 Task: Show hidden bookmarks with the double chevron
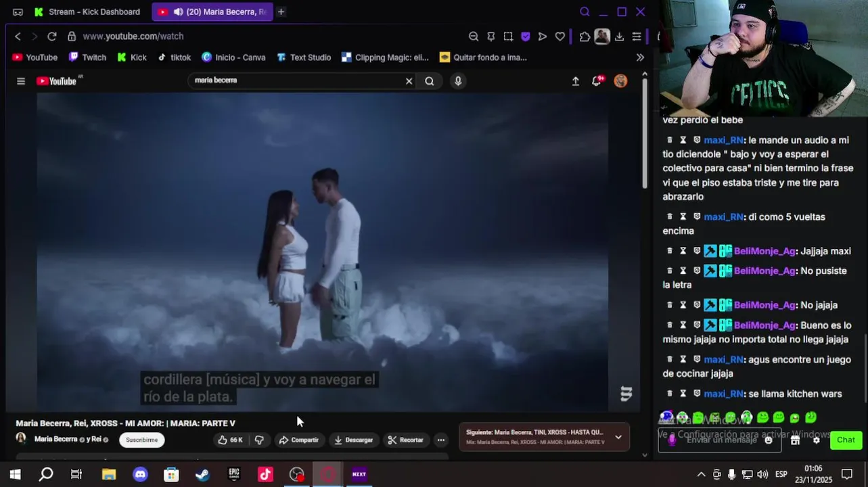coord(640,57)
